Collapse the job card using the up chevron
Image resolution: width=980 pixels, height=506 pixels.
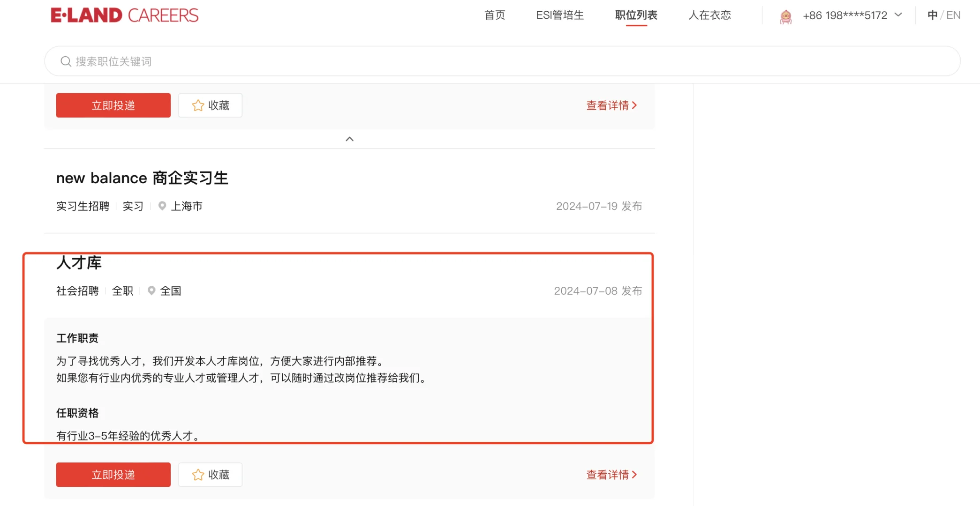coord(349,139)
